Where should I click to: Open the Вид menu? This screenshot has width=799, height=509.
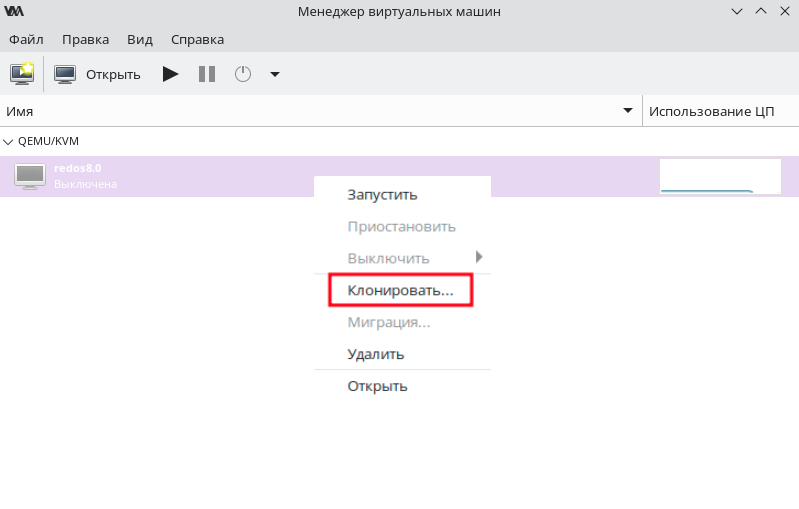pyautogui.click(x=140, y=40)
